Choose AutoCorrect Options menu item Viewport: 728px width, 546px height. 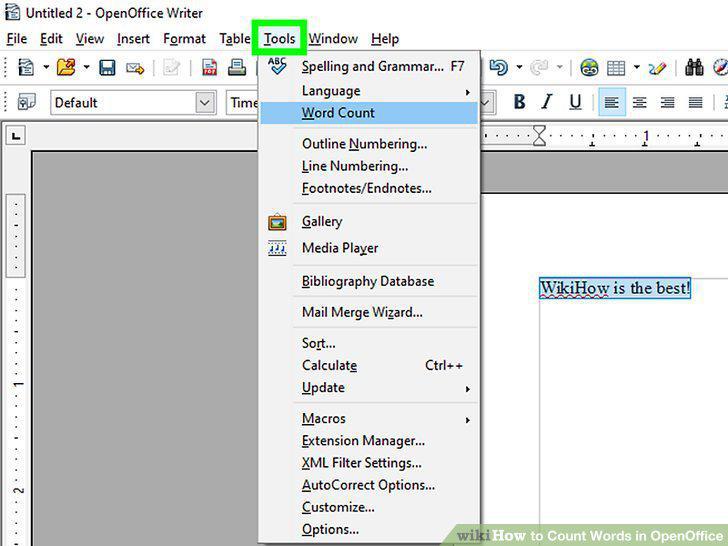tap(369, 485)
